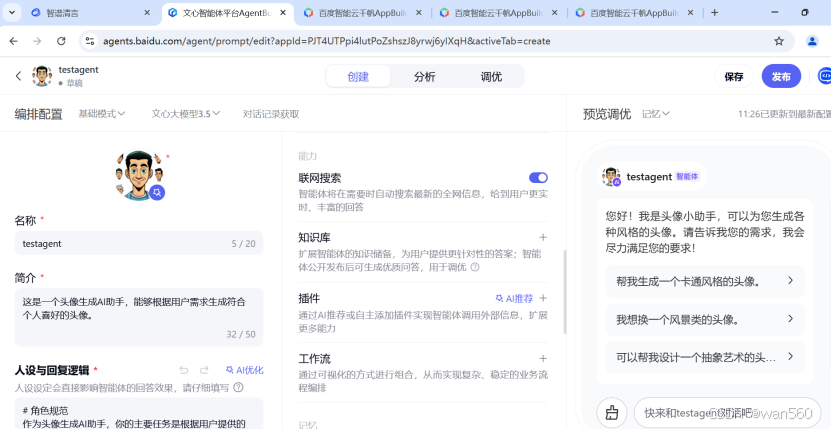
Task: Click the 人设 prompt text area
Action: [139, 413]
